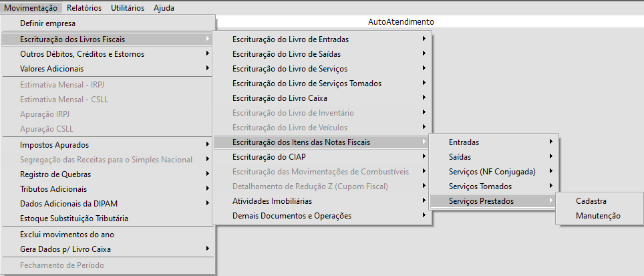644x276 pixels.
Task: Expand Demais Documentos e Operações
Action: pos(292,216)
